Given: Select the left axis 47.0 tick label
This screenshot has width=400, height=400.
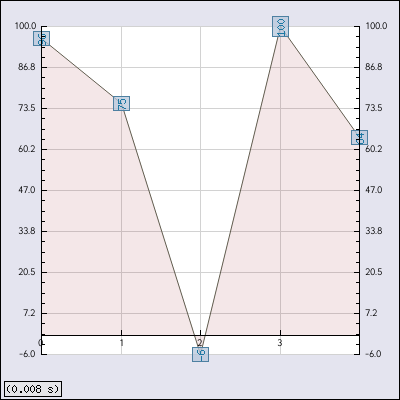Looking at the screenshot, I should pyautogui.click(x=27, y=190).
